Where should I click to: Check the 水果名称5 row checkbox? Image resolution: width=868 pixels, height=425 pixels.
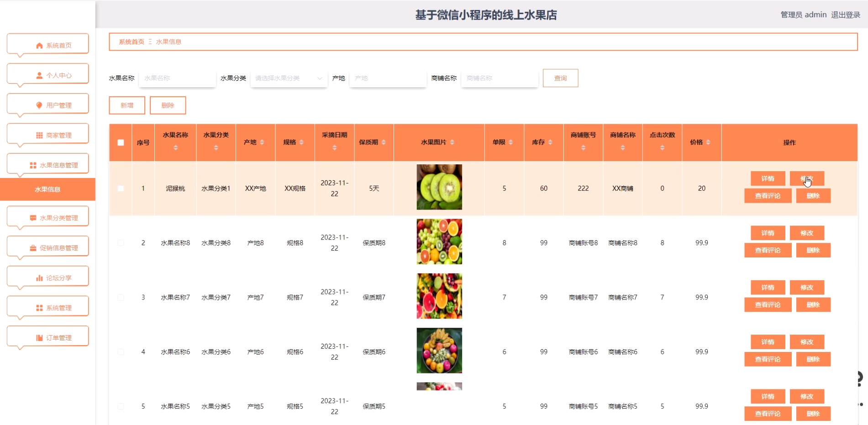(x=121, y=406)
